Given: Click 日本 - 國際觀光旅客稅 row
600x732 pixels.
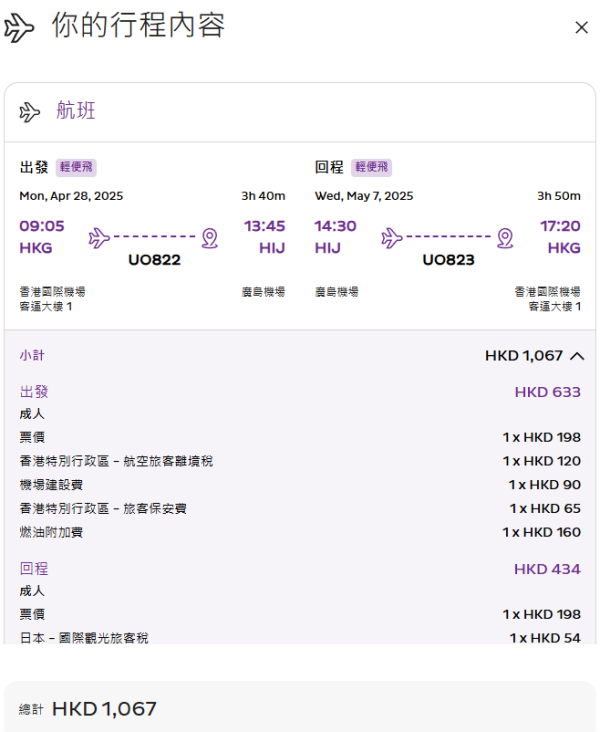Looking at the screenshot, I should click(300, 638).
